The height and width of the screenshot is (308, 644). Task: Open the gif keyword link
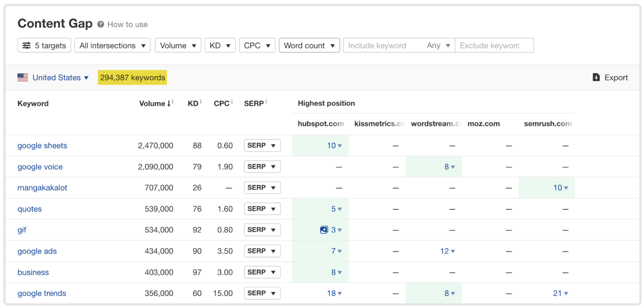coord(22,230)
